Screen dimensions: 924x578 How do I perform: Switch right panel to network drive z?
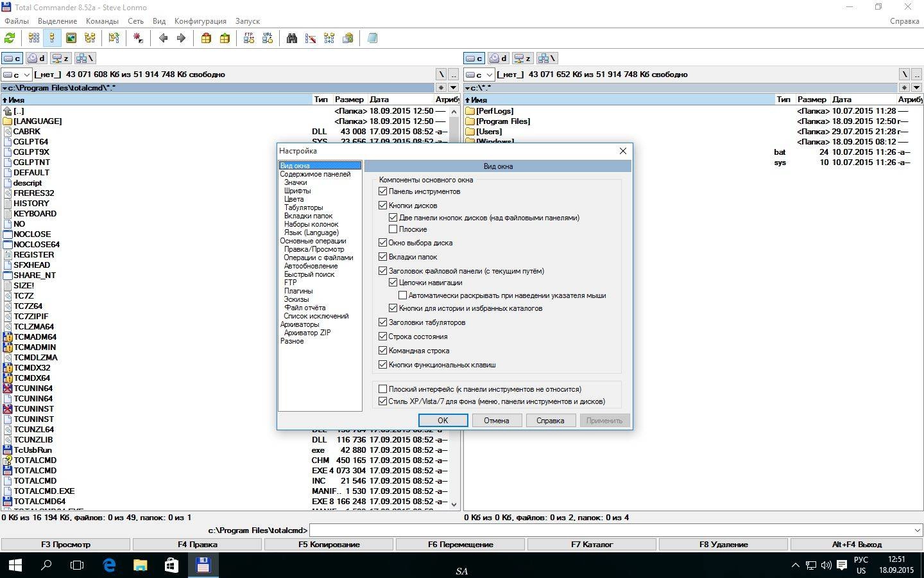pos(523,58)
